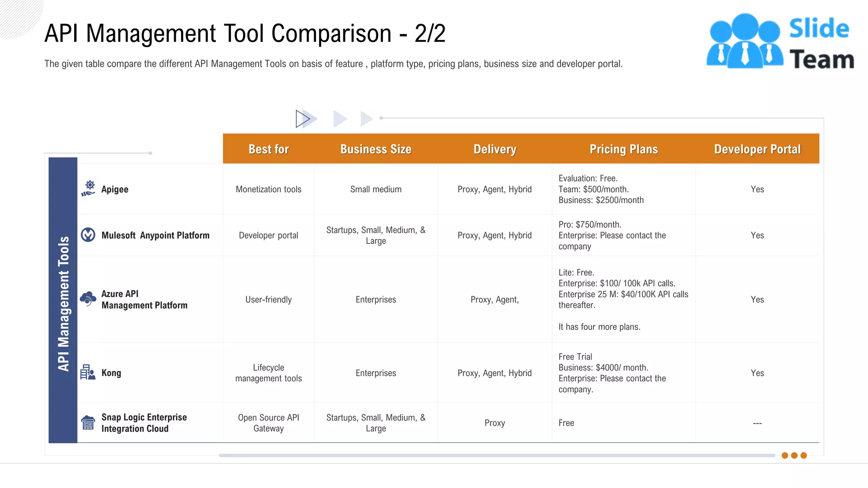Click the Open Source API Gateway cell

coord(269,423)
